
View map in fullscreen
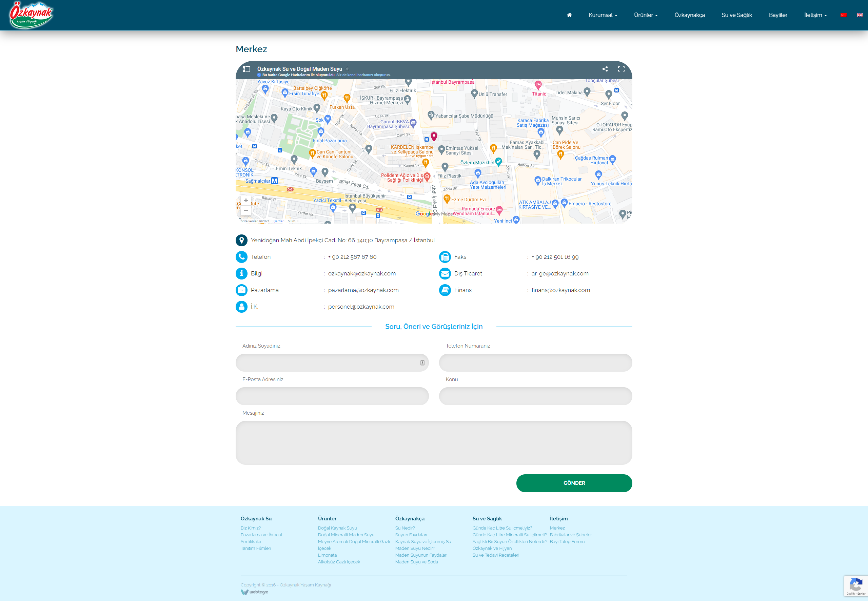(621, 69)
